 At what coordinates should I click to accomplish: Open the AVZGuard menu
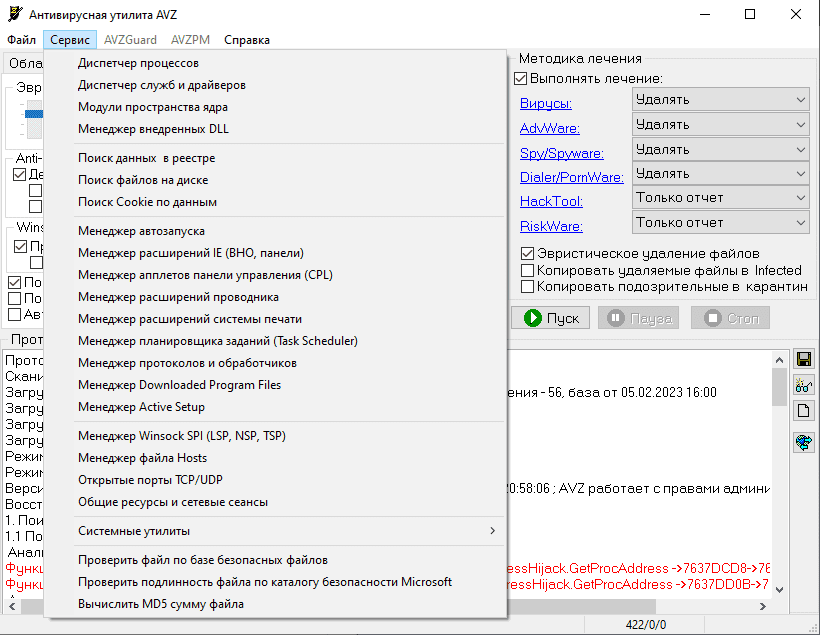[130, 40]
